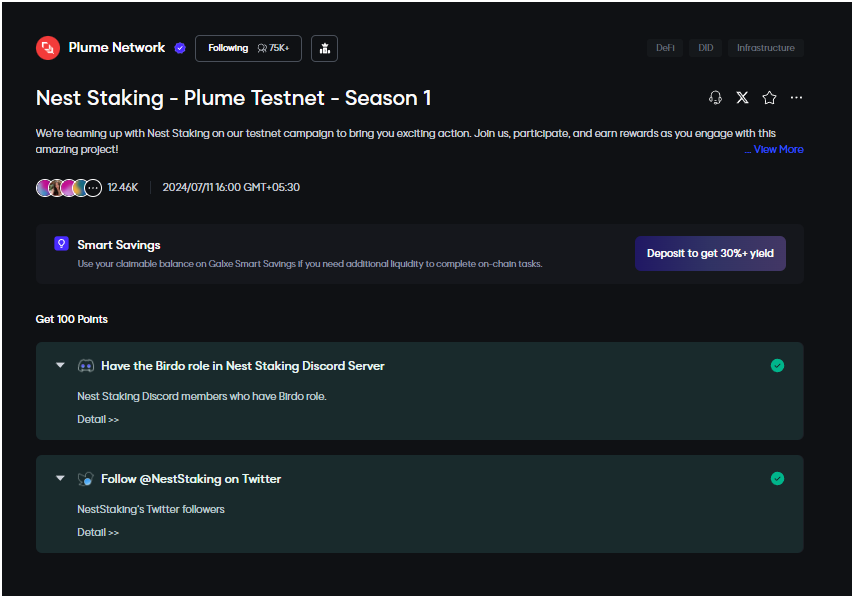Click the blue verified badge icon
Image resolution: width=854 pixels, height=598 pixels.
click(180, 48)
